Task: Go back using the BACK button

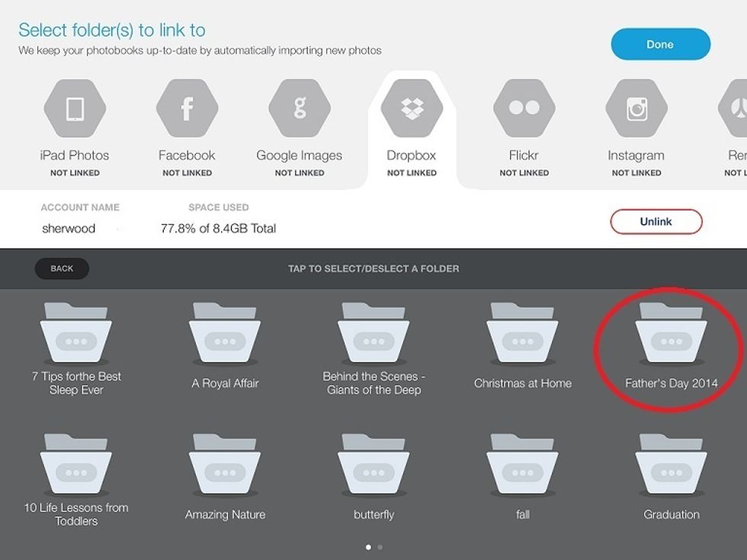Action: tap(62, 268)
